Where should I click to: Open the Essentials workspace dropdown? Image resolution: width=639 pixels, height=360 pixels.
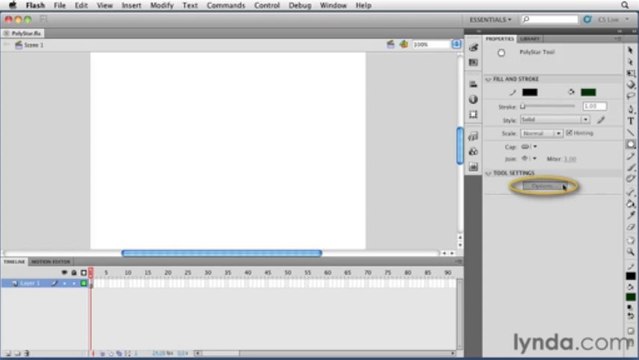point(490,20)
